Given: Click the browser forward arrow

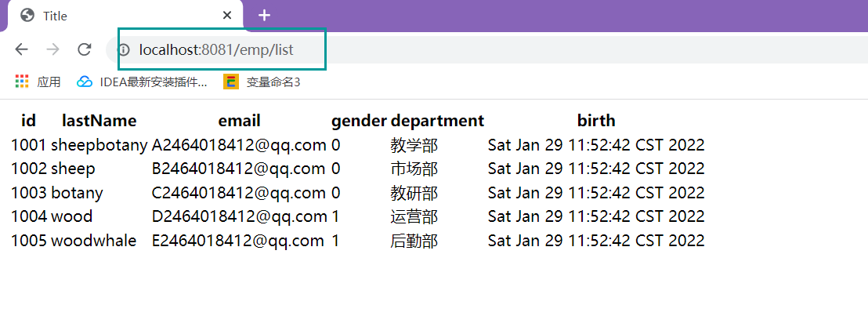Looking at the screenshot, I should [x=53, y=50].
